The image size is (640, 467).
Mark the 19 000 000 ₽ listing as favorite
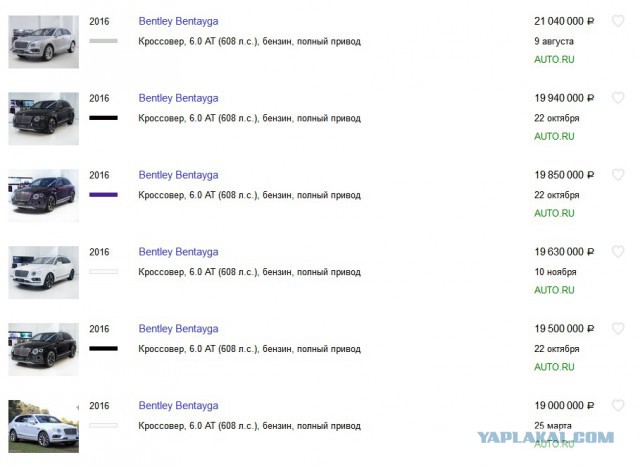click(x=618, y=405)
